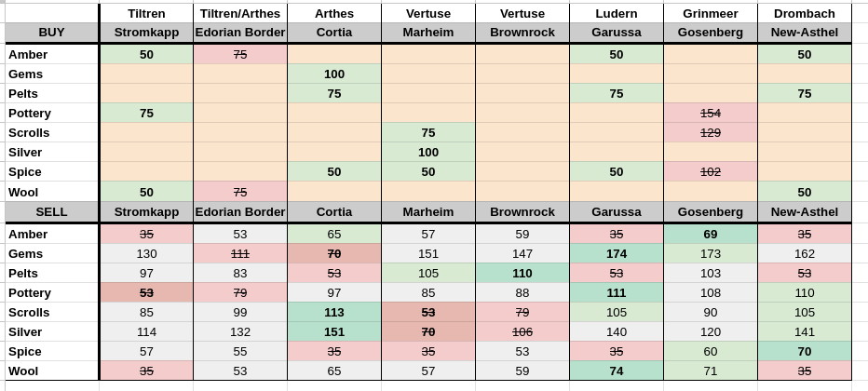Click Wool sell price 74 in Garussa
This screenshot has height=391, width=868.
pyautogui.click(x=616, y=371)
